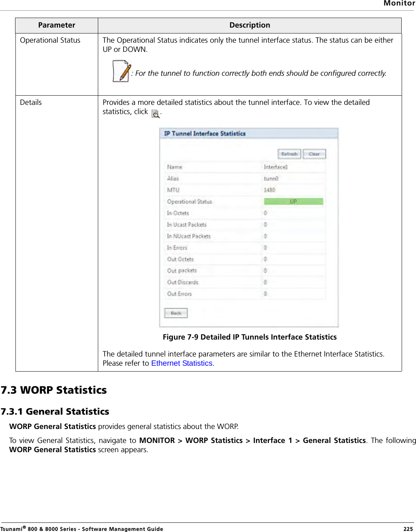Viewport: 416px width, 532px height.
Task: Select the 'Description' column header
Action: pos(250,25)
